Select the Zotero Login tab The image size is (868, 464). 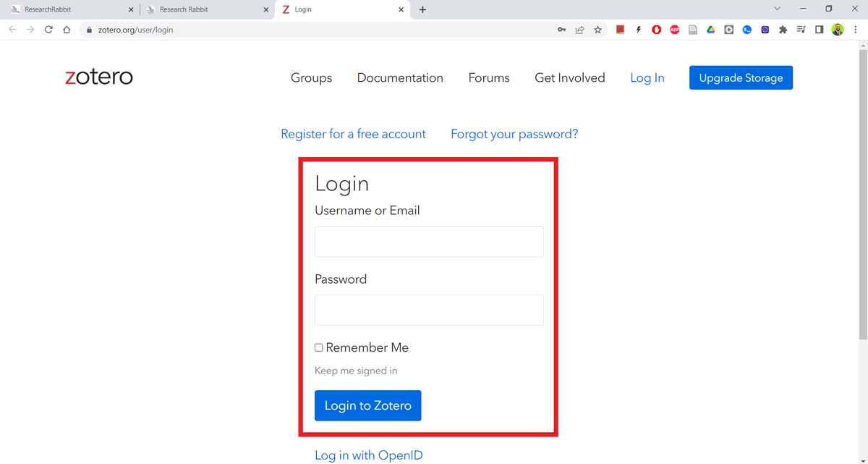pos(342,9)
